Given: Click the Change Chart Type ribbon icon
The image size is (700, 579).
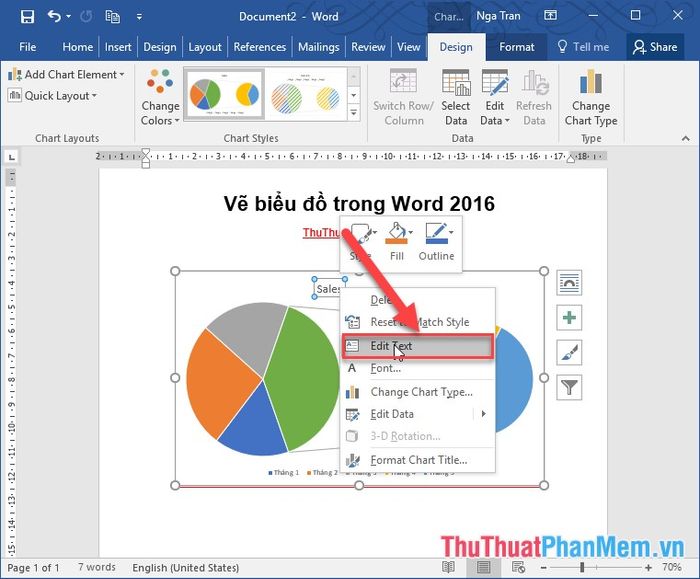Looking at the screenshot, I should pyautogui.click(x=591, y=97).
